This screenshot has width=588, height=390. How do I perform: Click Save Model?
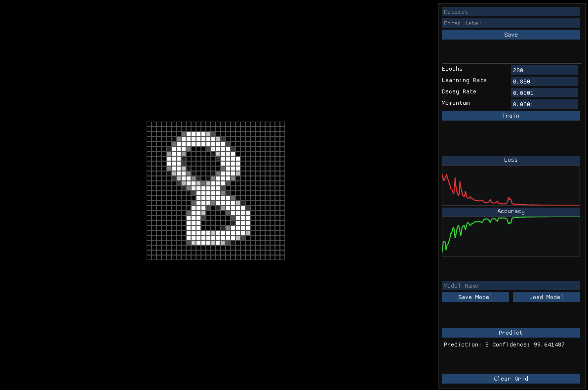[x=475, y=297]
